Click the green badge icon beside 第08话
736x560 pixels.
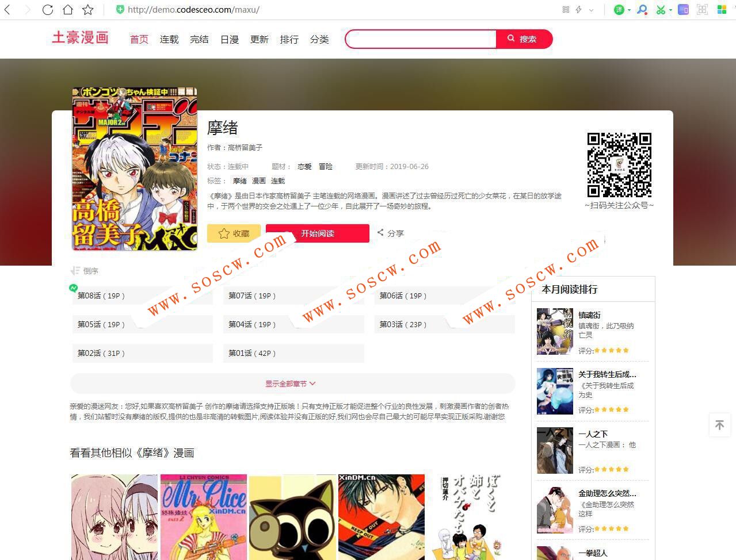(73, 287)
